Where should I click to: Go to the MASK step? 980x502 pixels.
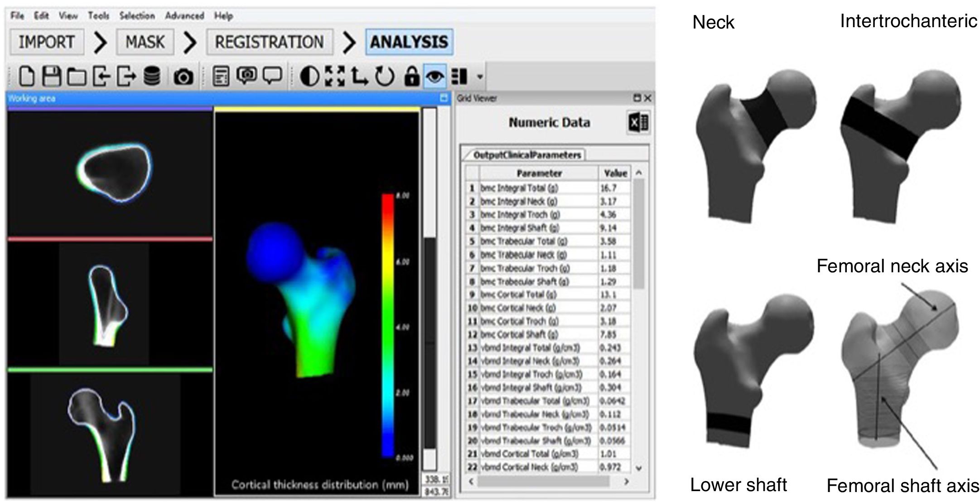tap(145, 42)
